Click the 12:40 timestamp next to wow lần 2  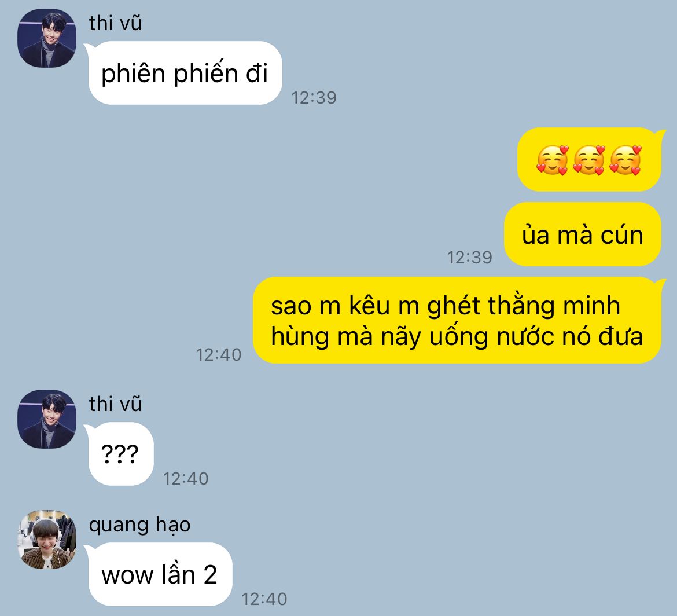[264, 599]
